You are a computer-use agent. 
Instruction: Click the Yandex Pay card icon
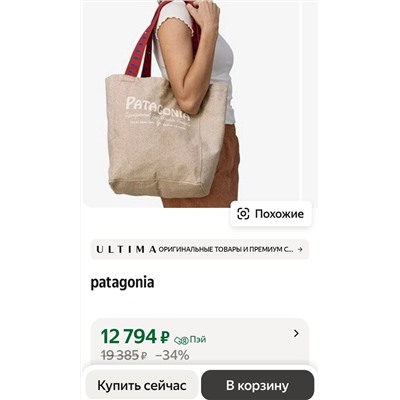181,340
